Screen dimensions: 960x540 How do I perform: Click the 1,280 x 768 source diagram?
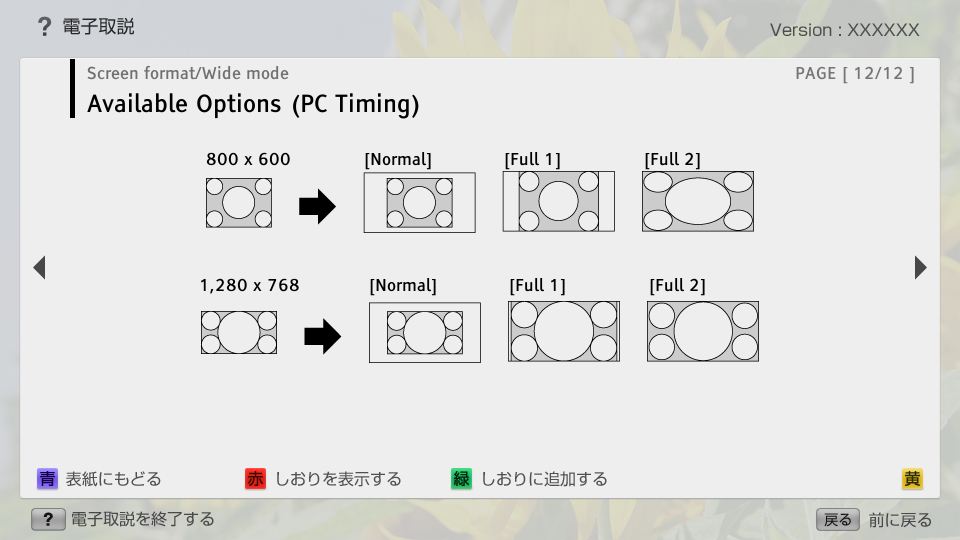239,332
